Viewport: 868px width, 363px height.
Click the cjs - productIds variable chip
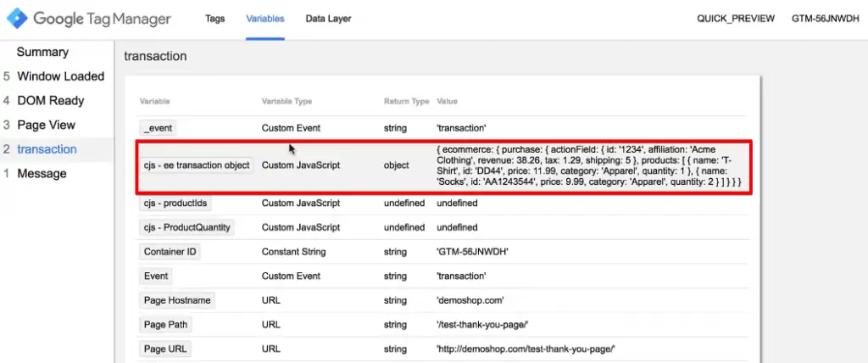[175, 204]
